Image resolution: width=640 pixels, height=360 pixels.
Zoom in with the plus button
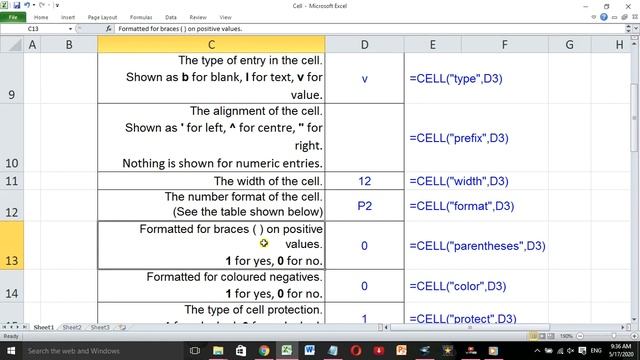(x=634, y=336)
